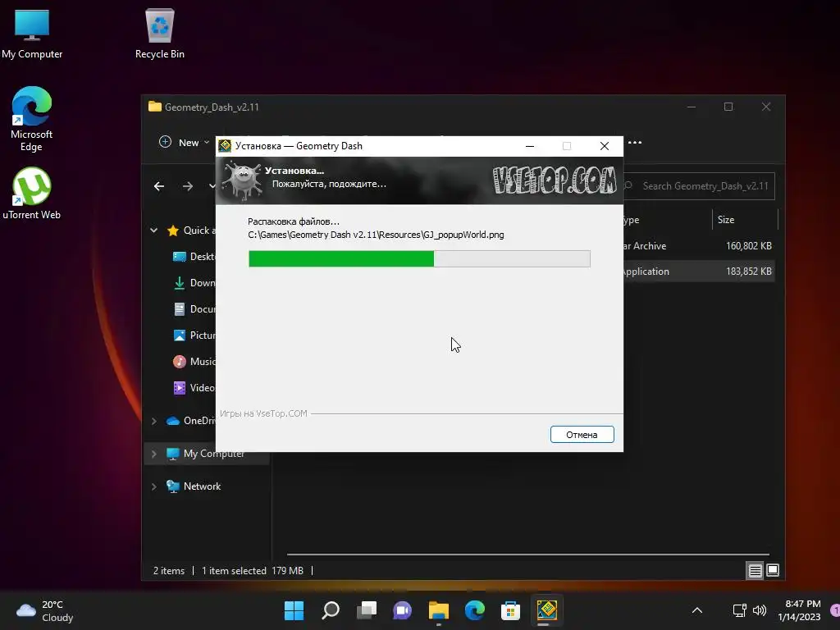
Task: Expand the My Computer tree node
Action: [x=153, y=454]
